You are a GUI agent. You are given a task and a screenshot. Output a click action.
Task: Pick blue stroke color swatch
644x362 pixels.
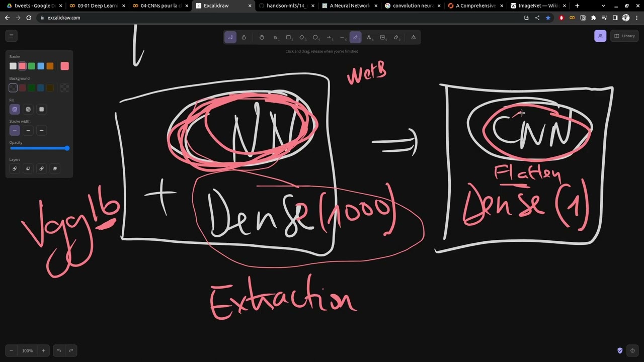coord(41,66)
